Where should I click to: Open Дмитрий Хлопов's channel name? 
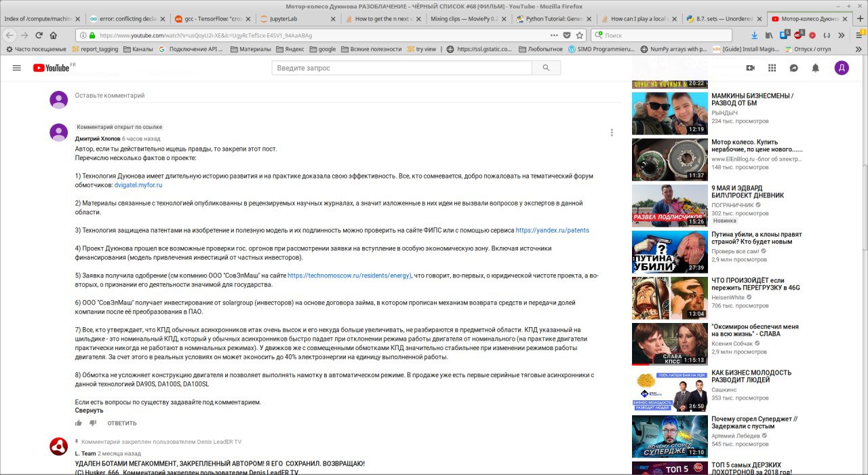[x=97, y=138]
